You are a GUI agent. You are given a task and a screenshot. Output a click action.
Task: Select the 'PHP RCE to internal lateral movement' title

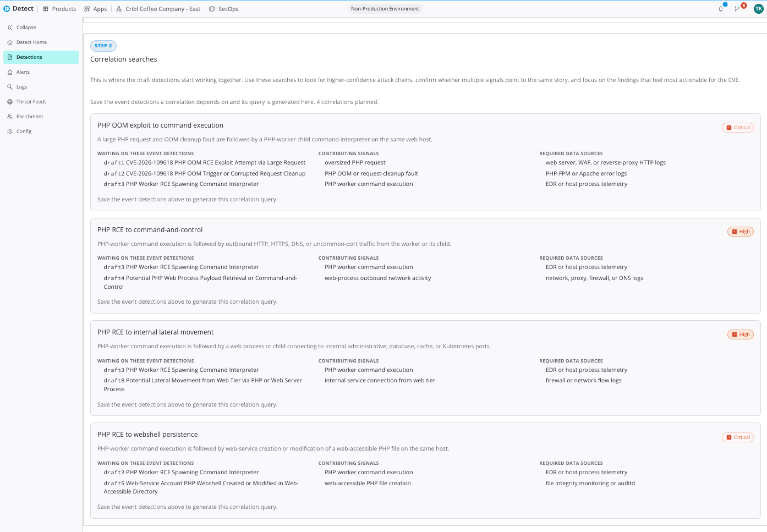coord(155,332)
